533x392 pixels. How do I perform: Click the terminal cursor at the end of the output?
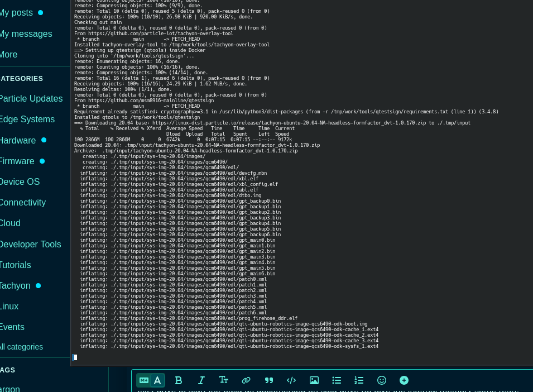pyautogui.click(x=75, y=357)
